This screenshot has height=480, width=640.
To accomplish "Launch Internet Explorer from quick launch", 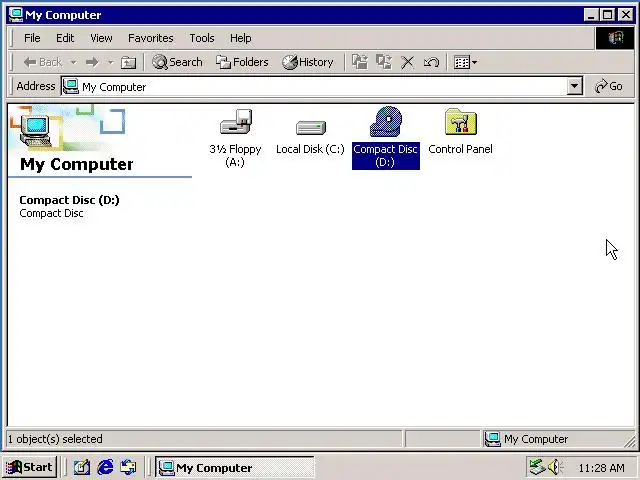I will pyautogui.click(x=105, y=467).
